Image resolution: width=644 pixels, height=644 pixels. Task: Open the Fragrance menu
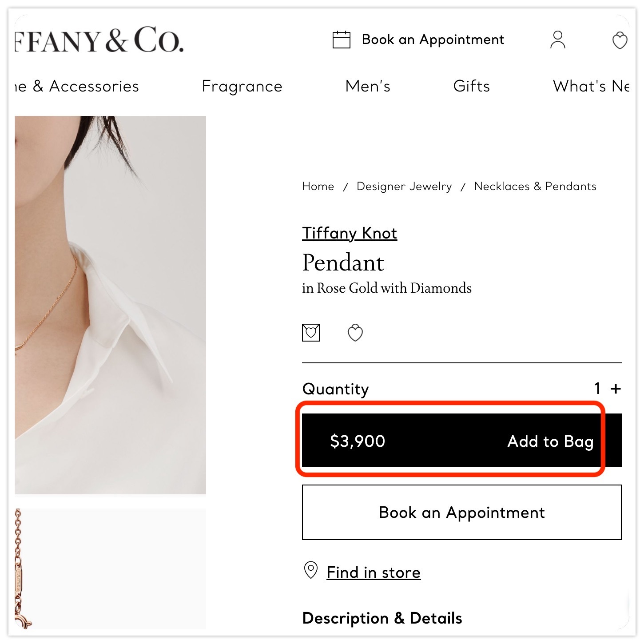click(242, 86)
